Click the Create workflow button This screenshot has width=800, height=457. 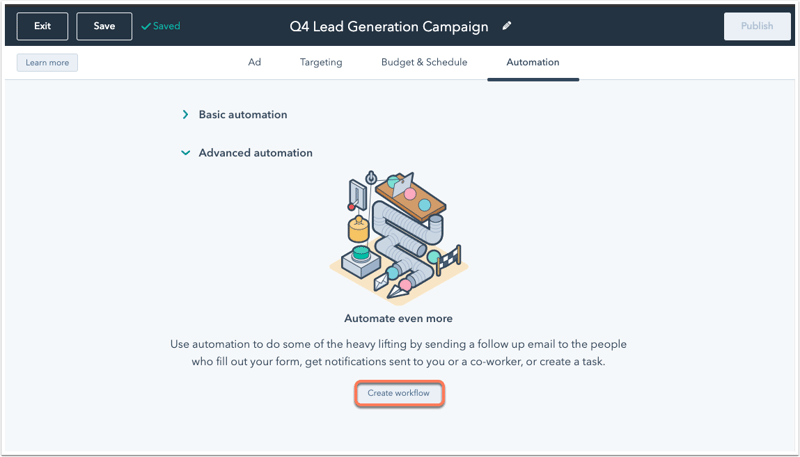[399, 393]
